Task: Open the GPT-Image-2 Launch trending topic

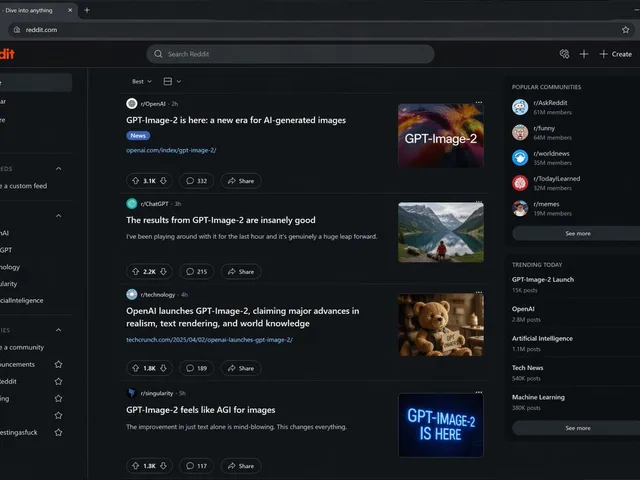Action: 542,280
